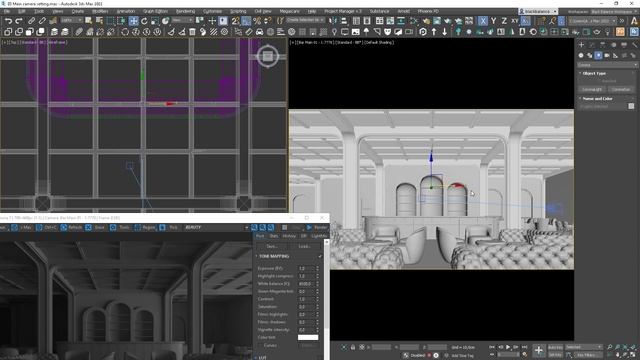Click the down arrow icon in second toolbar row
This screenshot has width=640, height=360.
[x=444, y=31]
